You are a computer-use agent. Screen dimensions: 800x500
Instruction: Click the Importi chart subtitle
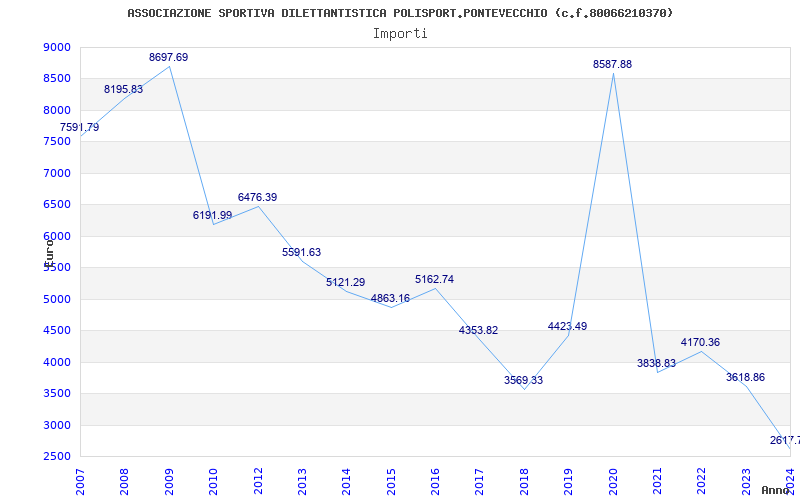click(x=400, y=34)
